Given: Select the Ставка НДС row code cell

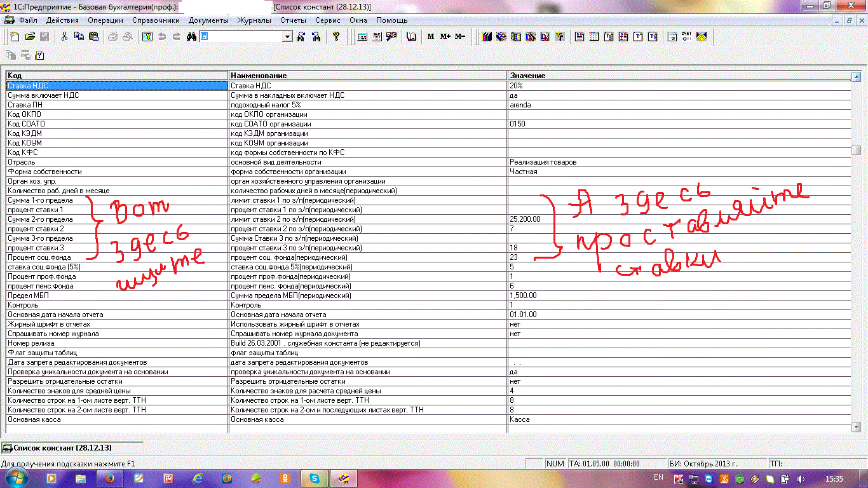Looking at the screenshot, I should pyautogui.click(x=117, y=86).
